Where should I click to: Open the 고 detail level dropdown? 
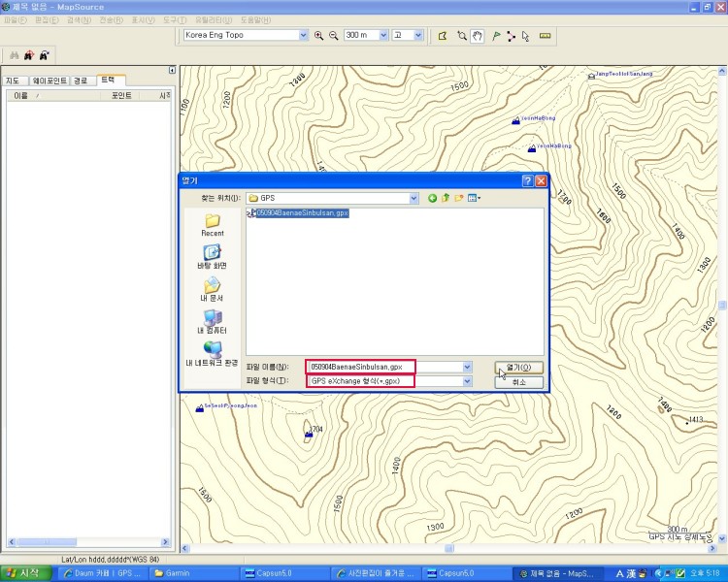[x=418, y=35]
